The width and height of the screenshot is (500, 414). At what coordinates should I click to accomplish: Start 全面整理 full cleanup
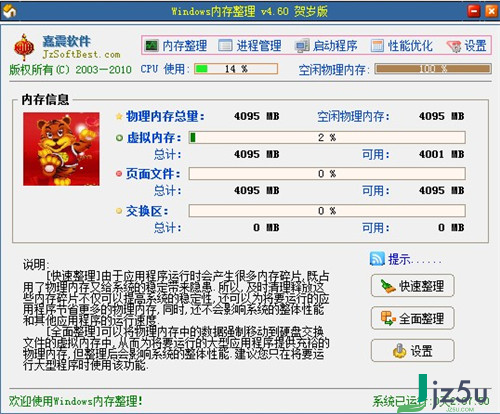click(413, 318)
